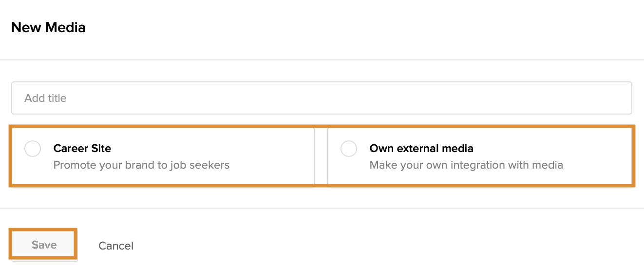Cancel creating the new media
The height and width of the screenshot is (271, 644).
coord(116,246)
